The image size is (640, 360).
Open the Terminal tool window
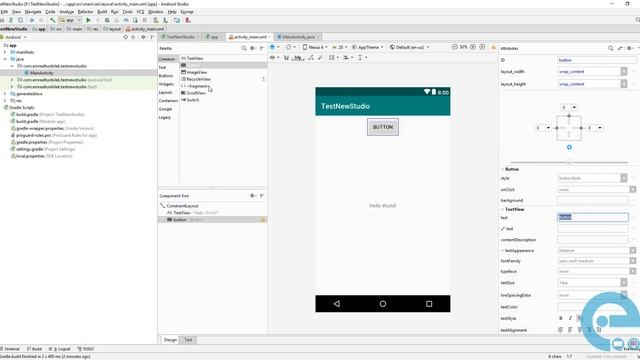point(10,349)
